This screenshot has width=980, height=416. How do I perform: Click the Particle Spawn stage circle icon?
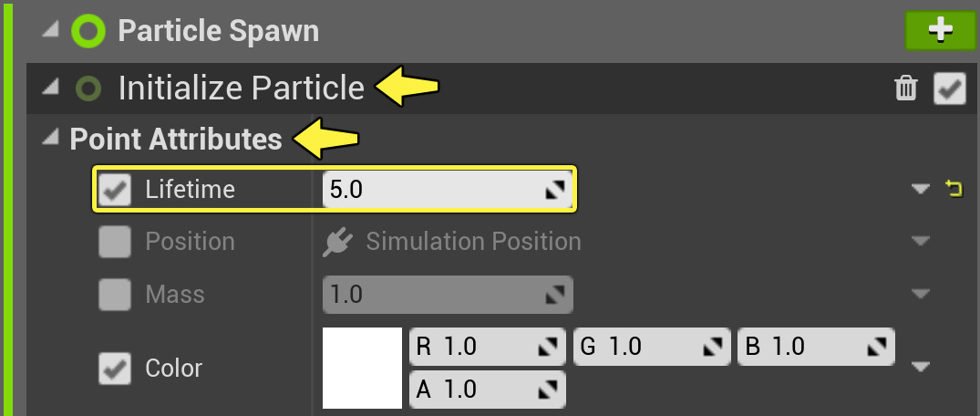pyautogui.click(x=88, y=31)
